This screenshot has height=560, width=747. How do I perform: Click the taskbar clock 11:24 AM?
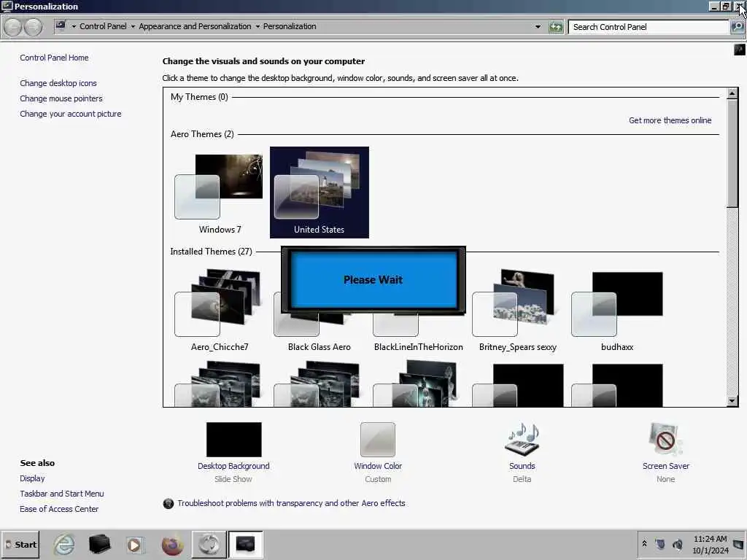[x=711, y=545]
